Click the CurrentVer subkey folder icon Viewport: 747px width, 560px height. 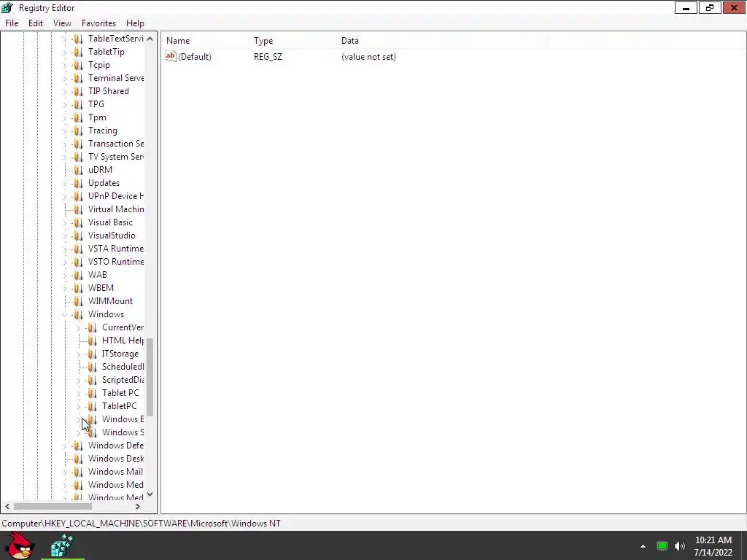[x=93, y=327]
